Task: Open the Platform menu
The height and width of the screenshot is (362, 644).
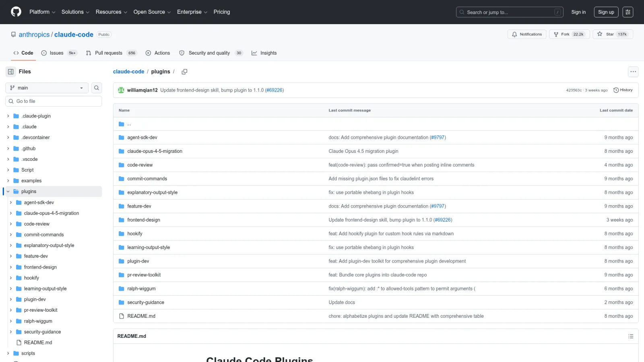Action: tap(42, 12)
